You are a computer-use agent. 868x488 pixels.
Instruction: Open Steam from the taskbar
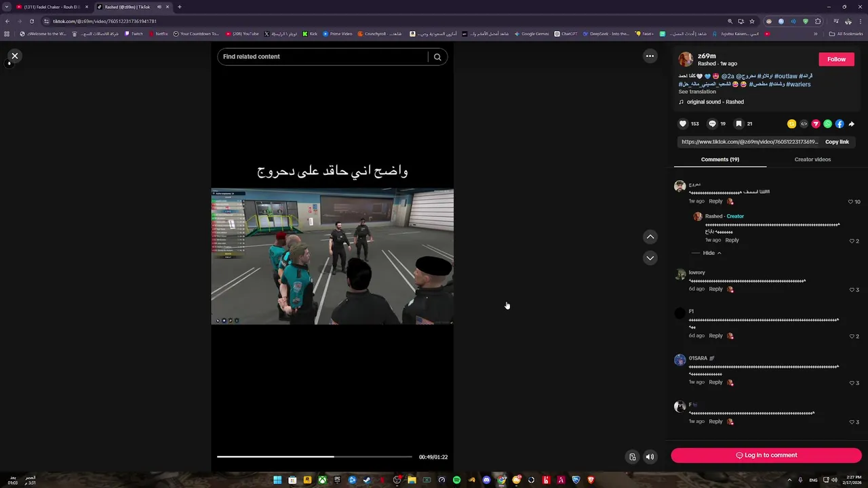(367, 480)
